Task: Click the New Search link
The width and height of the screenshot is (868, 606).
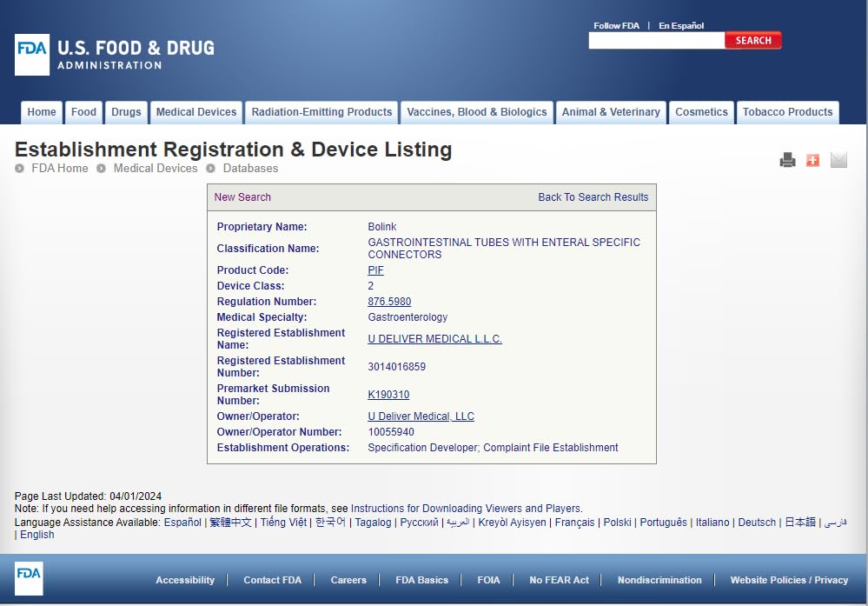Action: [242, 197]
